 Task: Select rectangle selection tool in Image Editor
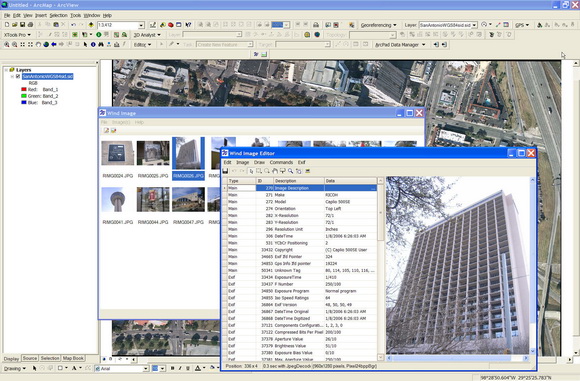coord(259,171)
